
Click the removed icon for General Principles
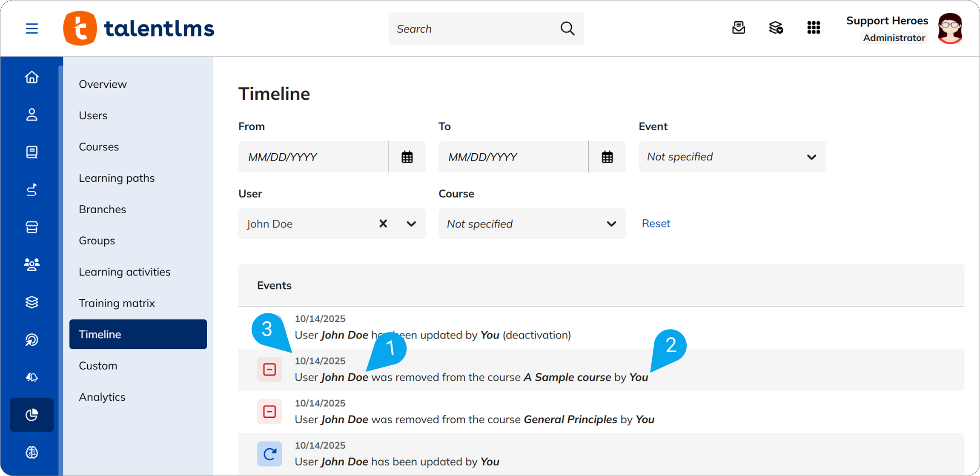[x=269, y=412]
